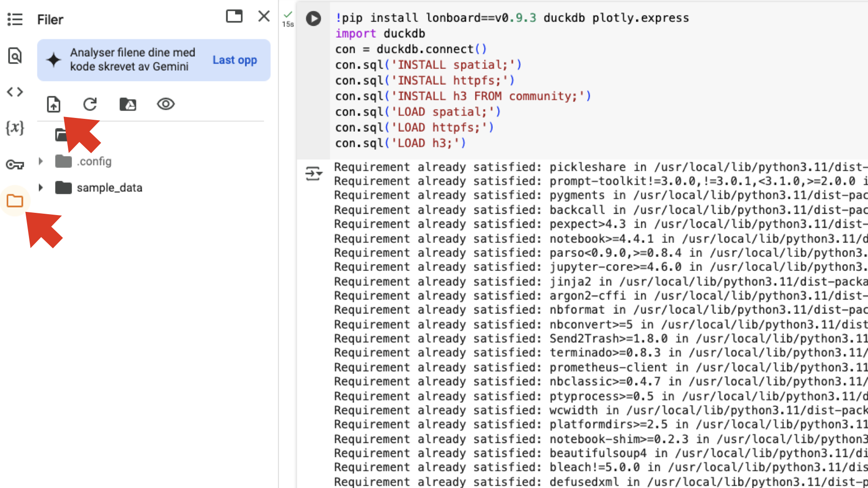Toggle show hidden files eye icon
The image size is (868, 488).
pos(165,104)
